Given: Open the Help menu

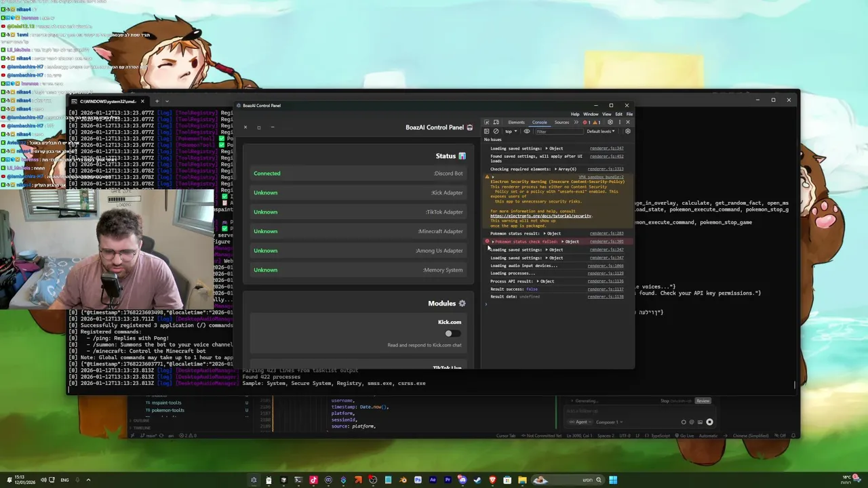Looking at the screenshot, I should 575,114.
